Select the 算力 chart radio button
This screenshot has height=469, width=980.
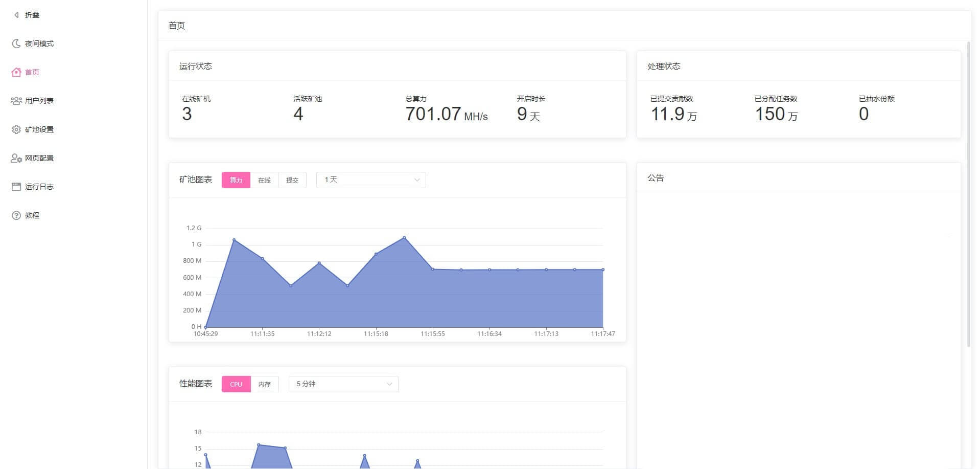click(x=236, y=180)
